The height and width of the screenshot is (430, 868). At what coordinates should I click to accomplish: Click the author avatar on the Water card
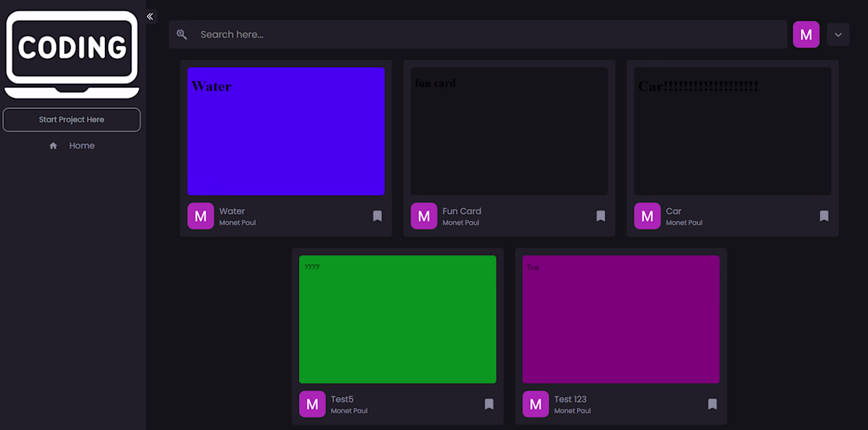pos(200,216)
